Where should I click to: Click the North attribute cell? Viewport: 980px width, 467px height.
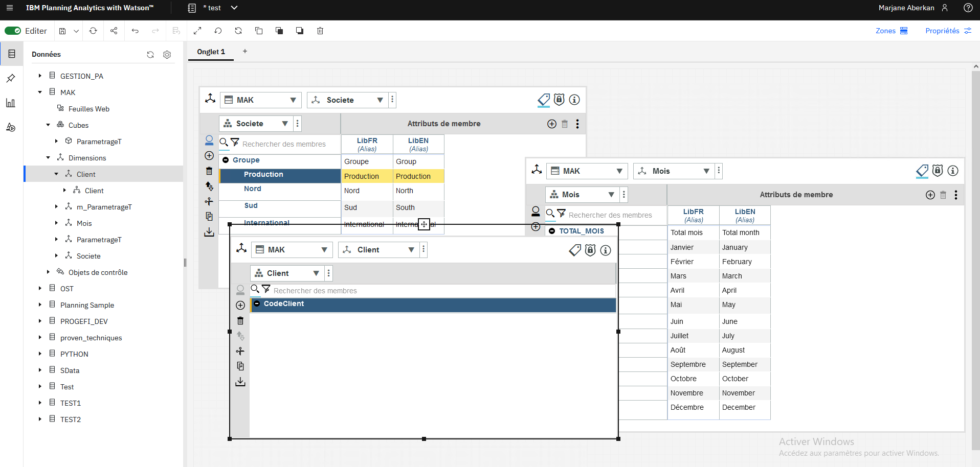pyautogui.click(x=418, y=191)
